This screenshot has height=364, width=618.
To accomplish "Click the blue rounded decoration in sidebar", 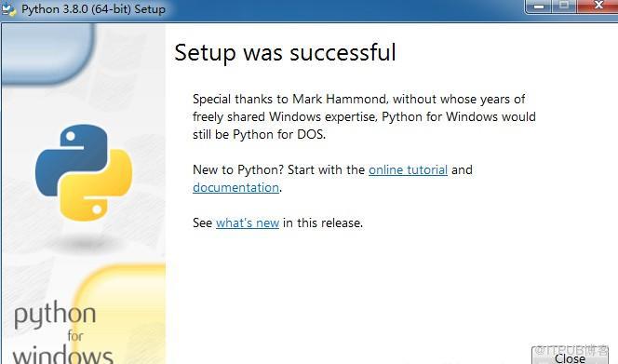I will pos(48,54).
